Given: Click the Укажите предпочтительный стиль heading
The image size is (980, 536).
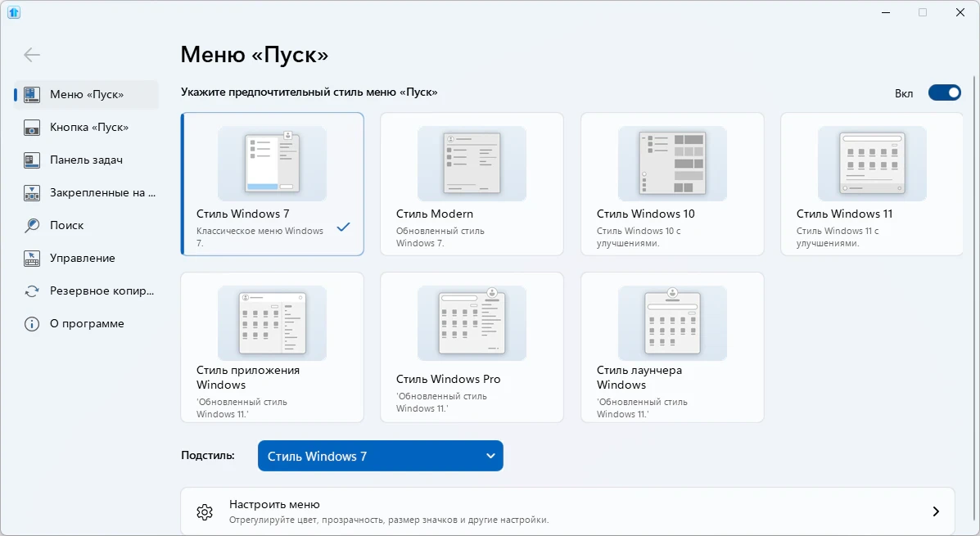Looking at the screenshot, I should tap(309, 92).
